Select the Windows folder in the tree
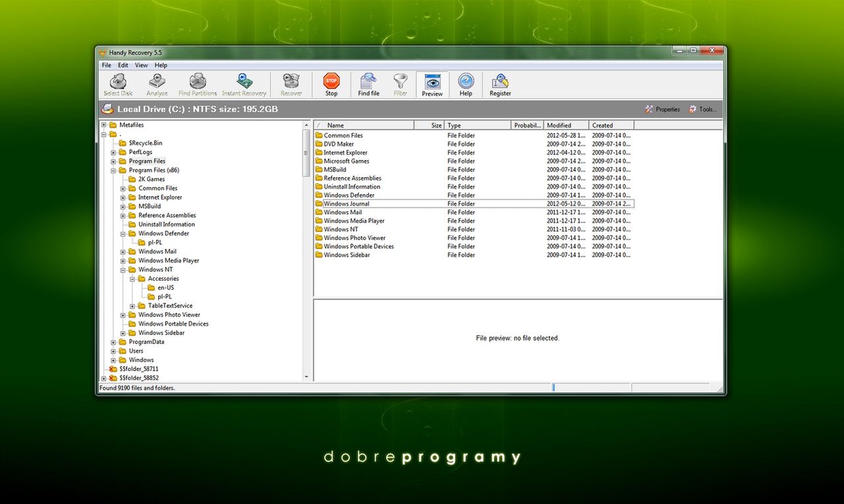The height and width of the screenshot is (504, 844). coord(141,360)
